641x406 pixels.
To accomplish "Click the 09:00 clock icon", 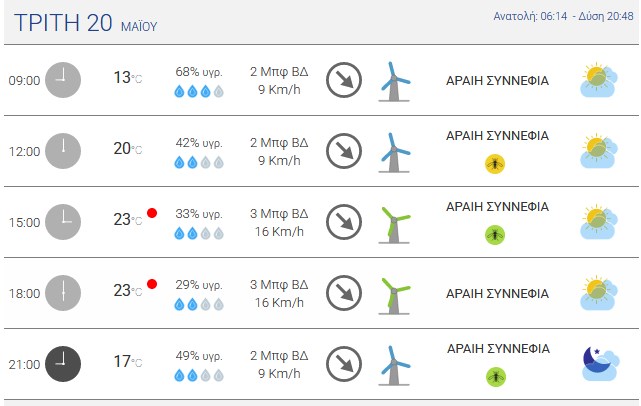I will pos(63,80).
